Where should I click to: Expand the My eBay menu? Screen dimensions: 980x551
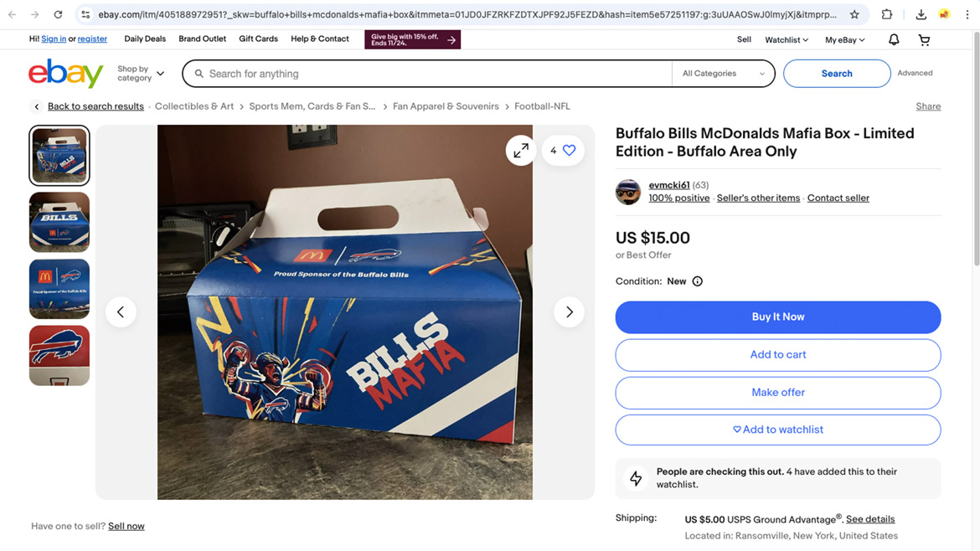pos(844,39)
